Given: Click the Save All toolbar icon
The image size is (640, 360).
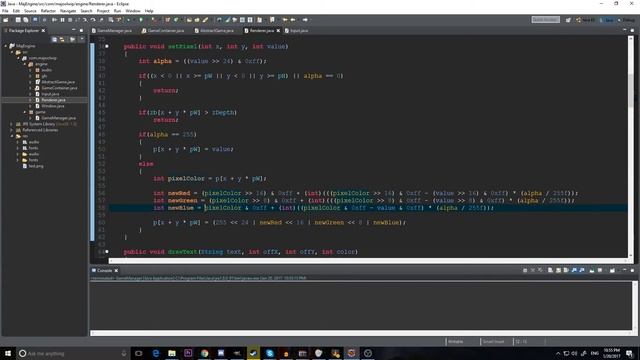Looking at the screenshot, I should (26, 20).
